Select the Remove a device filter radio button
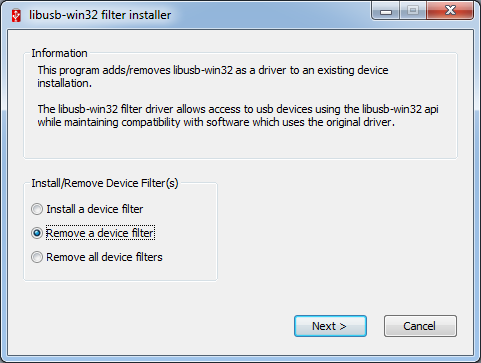The width and height of the screenshot is (481, 363). pyautogui.click(x=37, y=233)
